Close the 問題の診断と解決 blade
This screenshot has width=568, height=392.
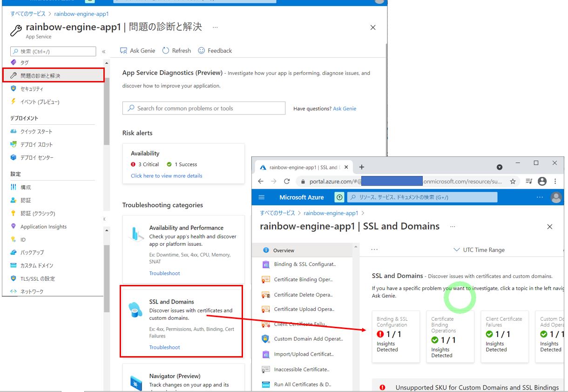coord(373,27)
